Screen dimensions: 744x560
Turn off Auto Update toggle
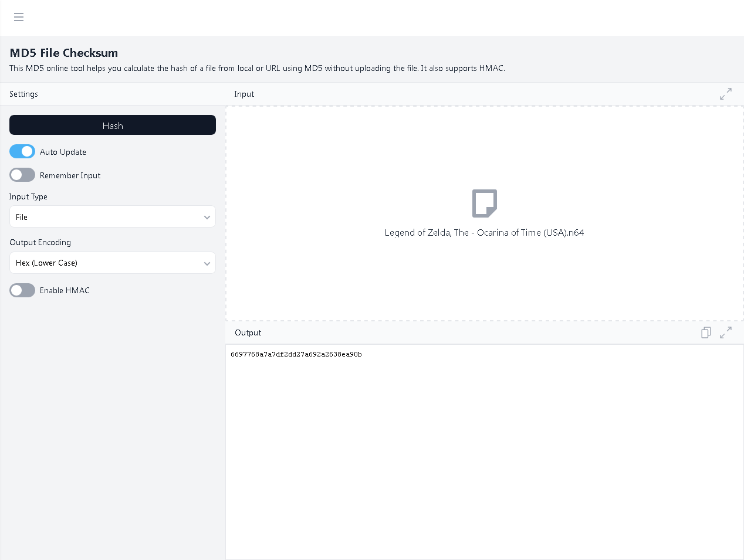click(22, 151)
